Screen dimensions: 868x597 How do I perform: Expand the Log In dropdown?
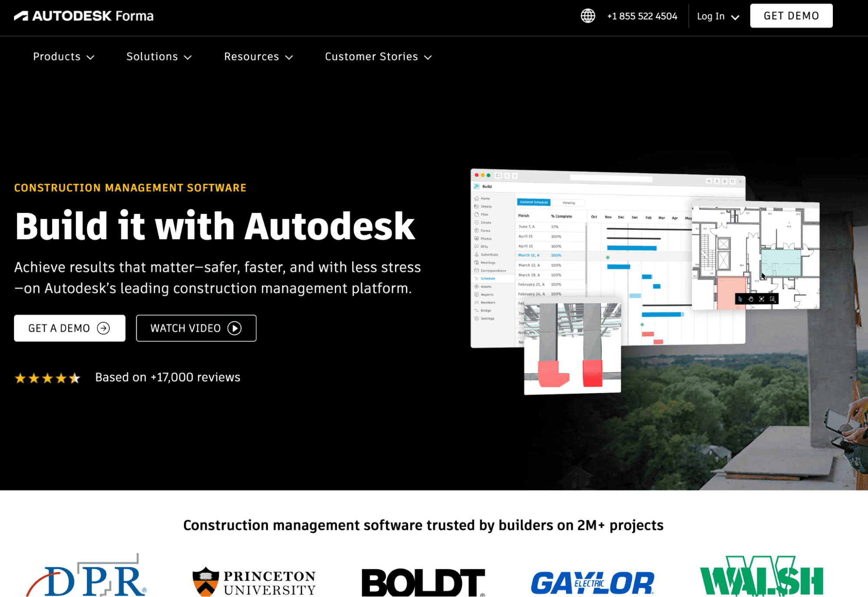pos(718,16)
